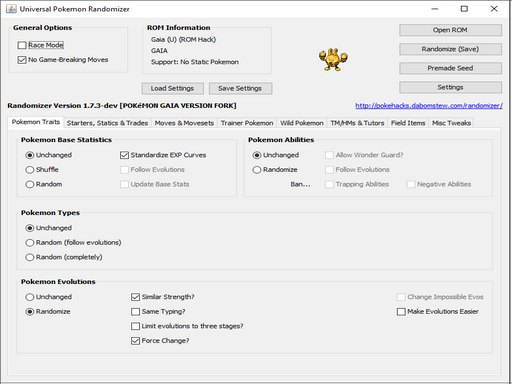Open Misc Tweaks tab
Image resolution: width=512 pixels, height=384 pixels.
[451, 123]
